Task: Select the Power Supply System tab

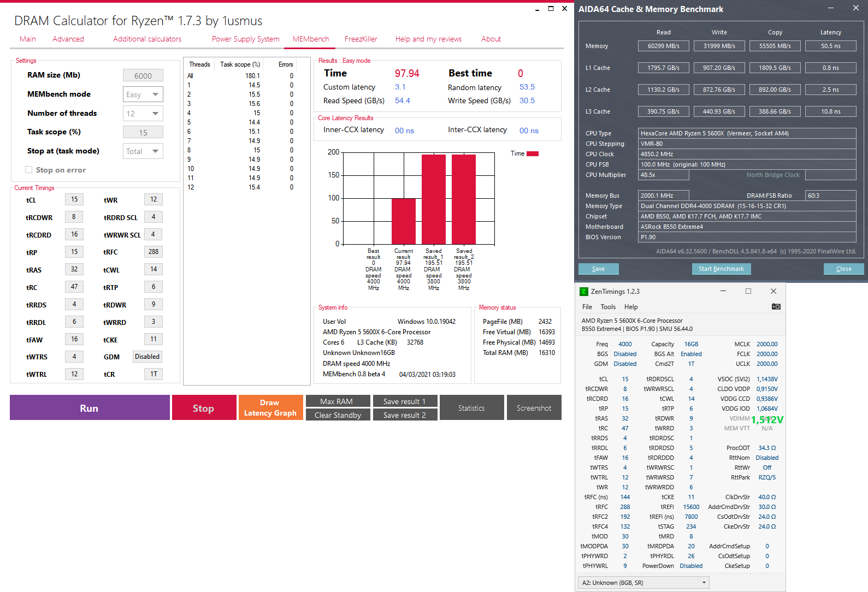Action: point(246,39)
